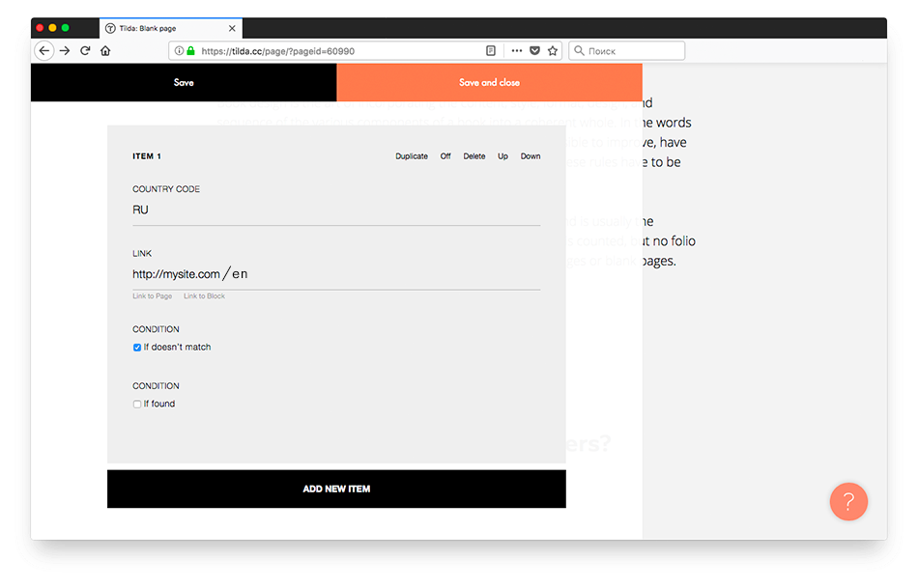Save page to Pocket icon
918x588 pixels.
coord(534,51)
